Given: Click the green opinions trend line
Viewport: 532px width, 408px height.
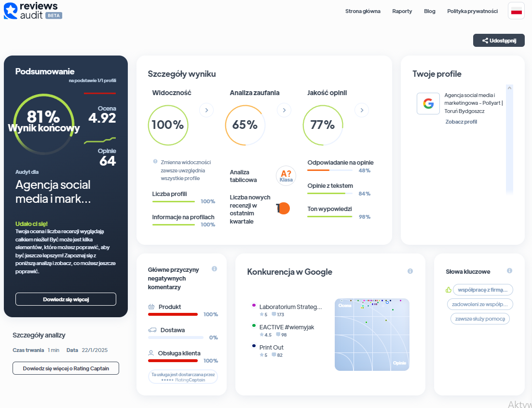Looking at the screenshot, I should (100, 141).
